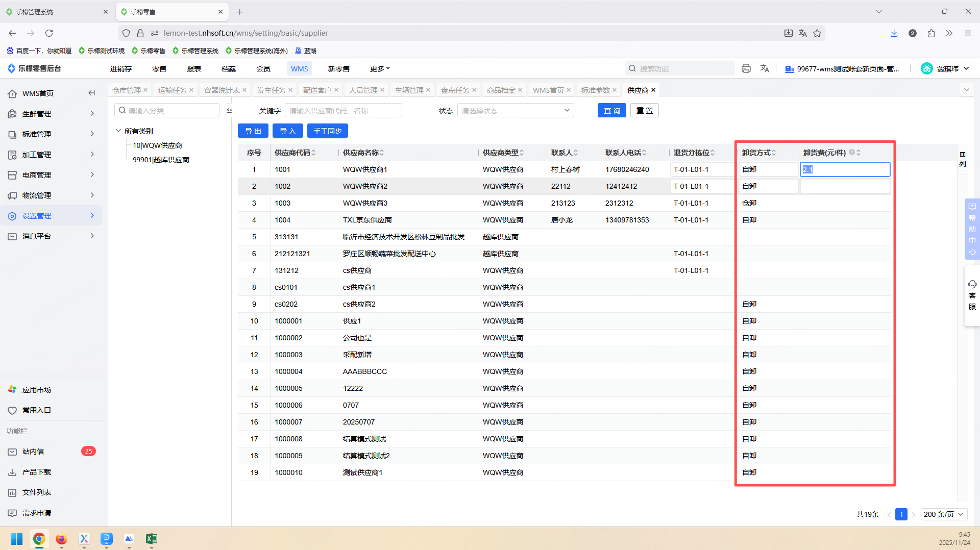Expand the 物流管理 sidebar menu
The height and width of the screenshot is (550, 980).
(x=51, y=195)
